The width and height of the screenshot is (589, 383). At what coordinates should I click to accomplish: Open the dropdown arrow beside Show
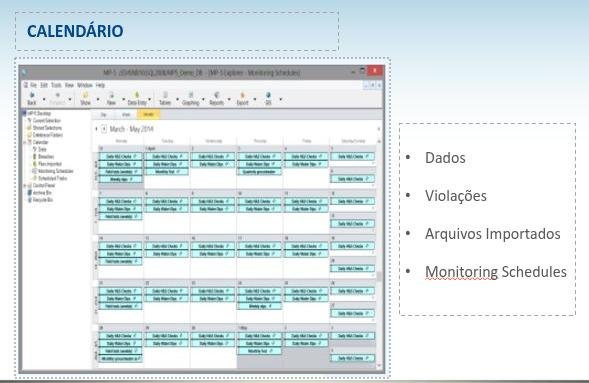pos(98,99)
